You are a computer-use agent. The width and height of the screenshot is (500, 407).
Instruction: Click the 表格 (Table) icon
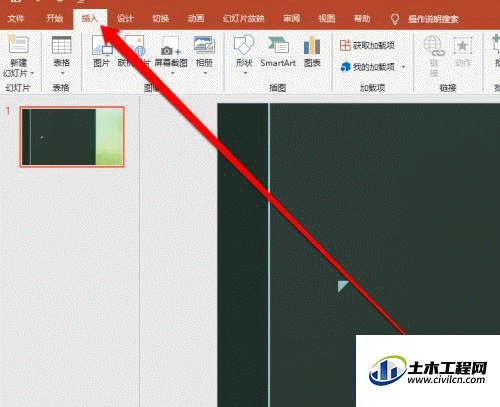[62, 45]
